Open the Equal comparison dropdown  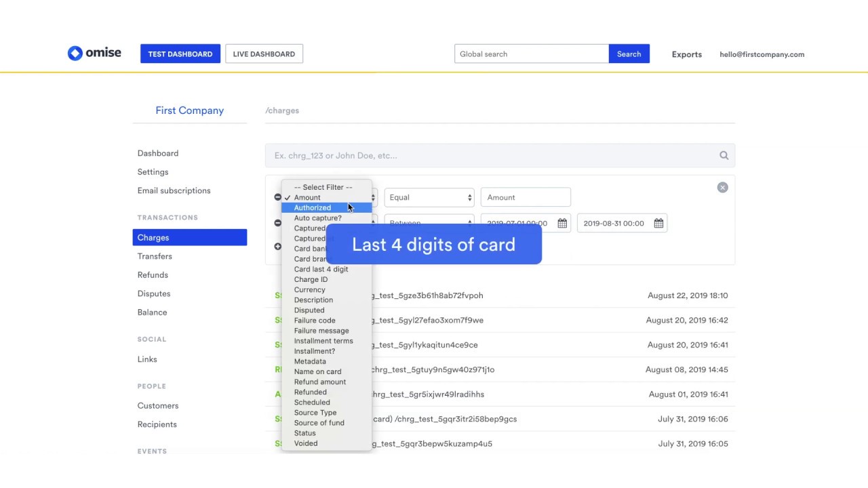429,197
